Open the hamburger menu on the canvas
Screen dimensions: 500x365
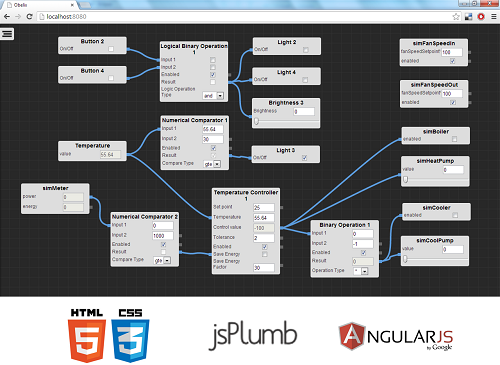click(x=7, y=34)
